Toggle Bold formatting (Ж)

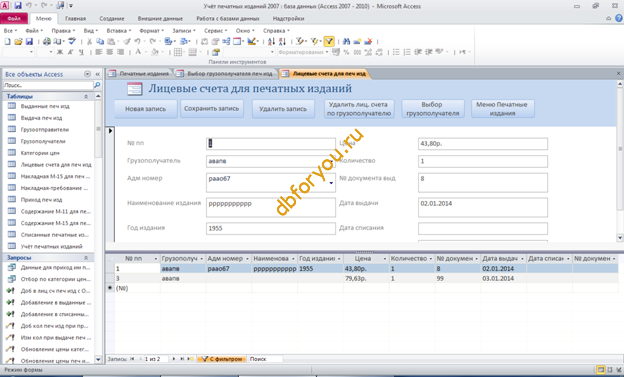60,52
